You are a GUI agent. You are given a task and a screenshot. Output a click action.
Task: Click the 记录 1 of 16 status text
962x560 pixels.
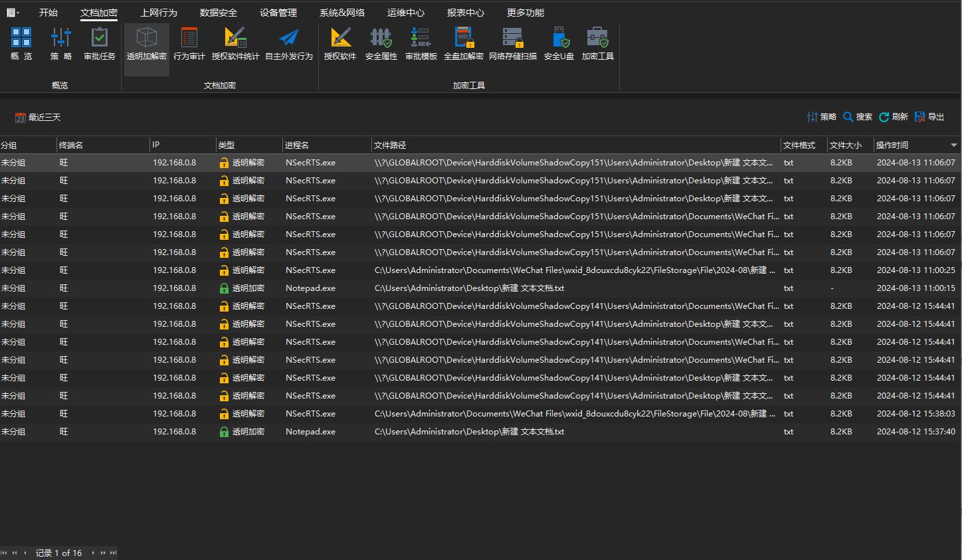pyautogui.click(x=58, y=553)
